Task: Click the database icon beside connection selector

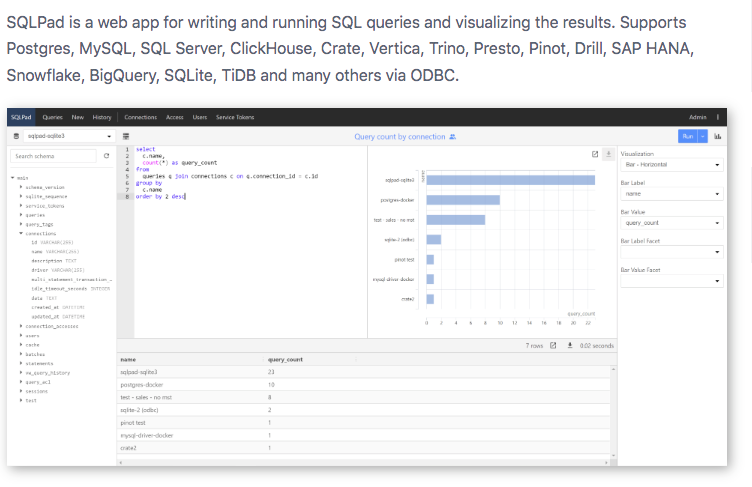Action: tap(16, 136)
